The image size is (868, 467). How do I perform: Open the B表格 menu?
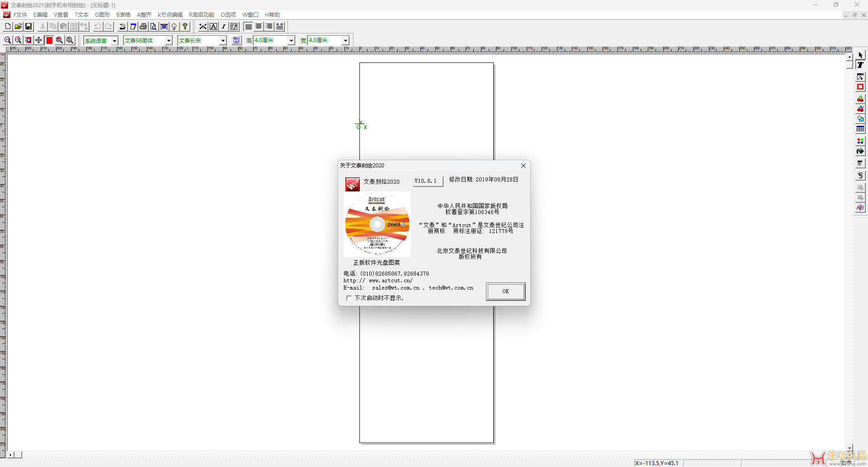[123, 15]
